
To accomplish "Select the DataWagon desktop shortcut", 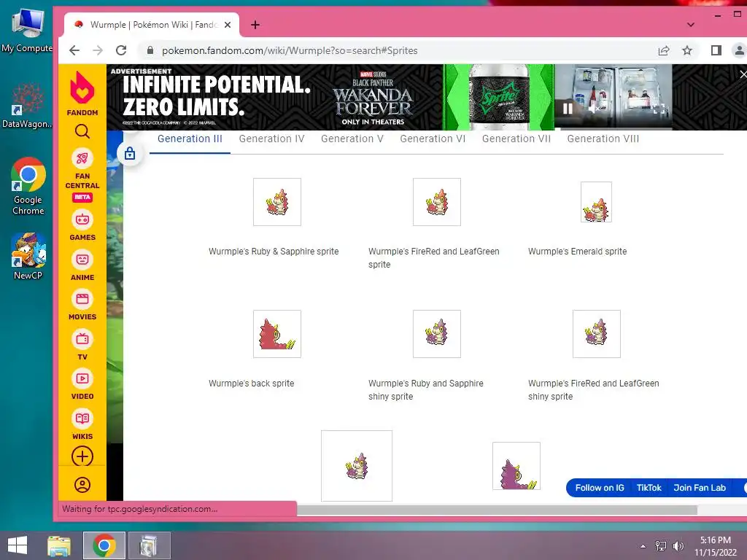I will click(27, 106).
